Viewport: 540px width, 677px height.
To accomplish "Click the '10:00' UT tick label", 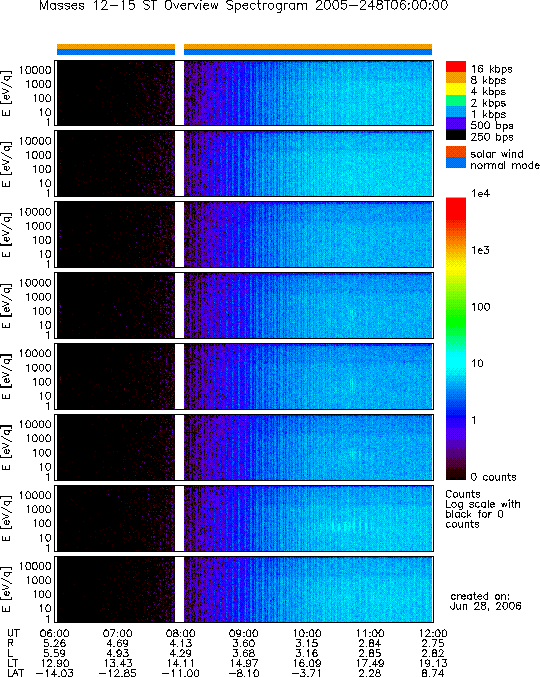I will [307, 633].
